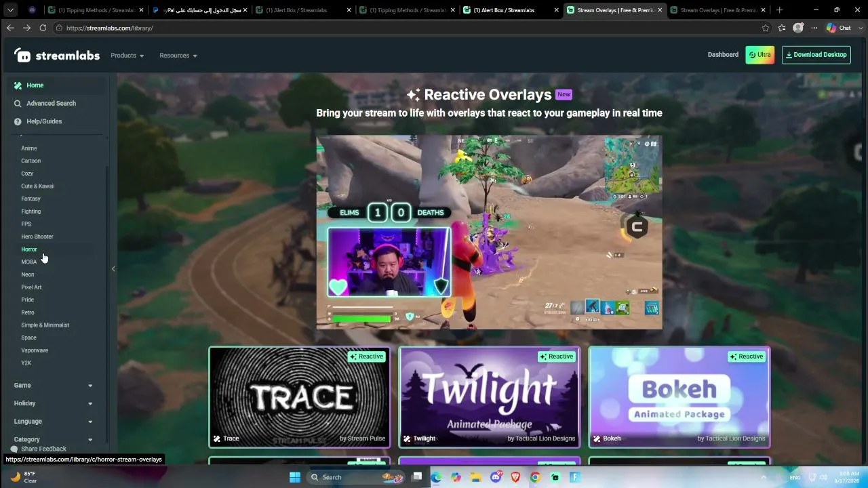
Task: Select the Y2K theme filter
Action: tap(26, 363)
